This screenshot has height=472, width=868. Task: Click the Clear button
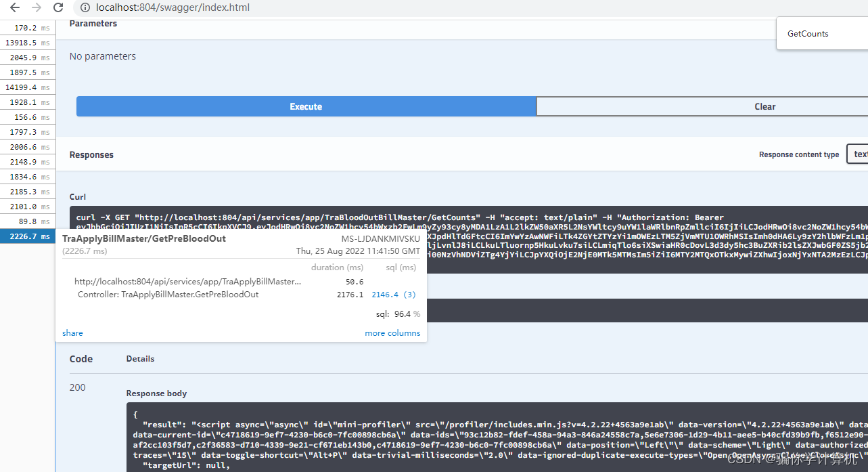(764, 106)
